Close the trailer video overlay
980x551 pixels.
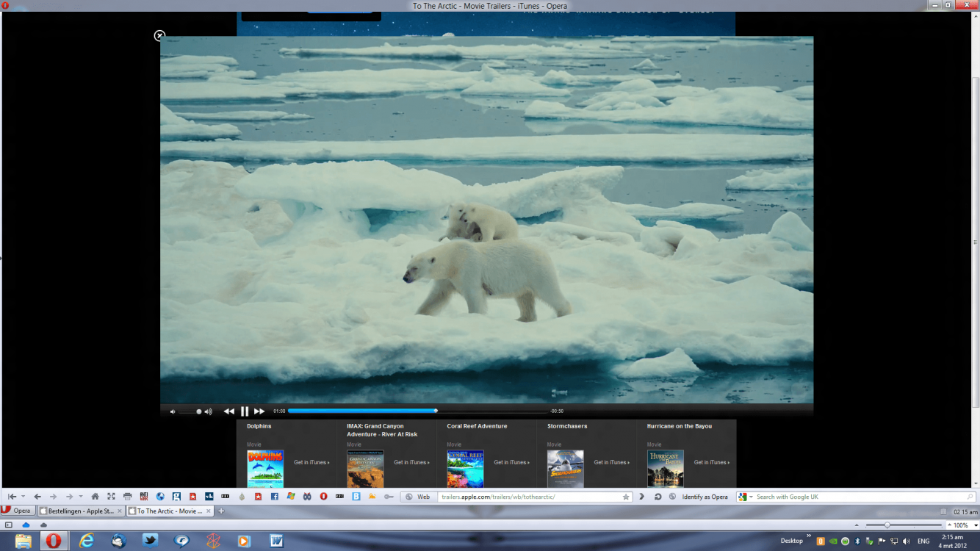159,35
